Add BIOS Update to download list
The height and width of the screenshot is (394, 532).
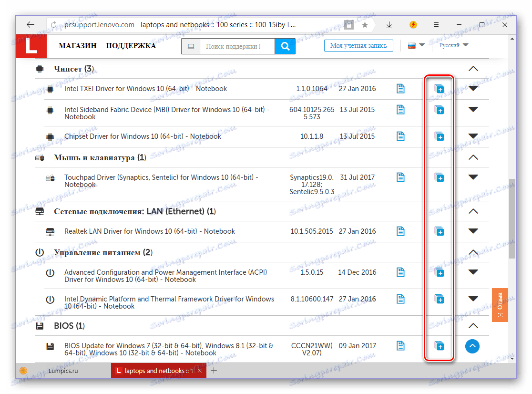tap(439, 346)
